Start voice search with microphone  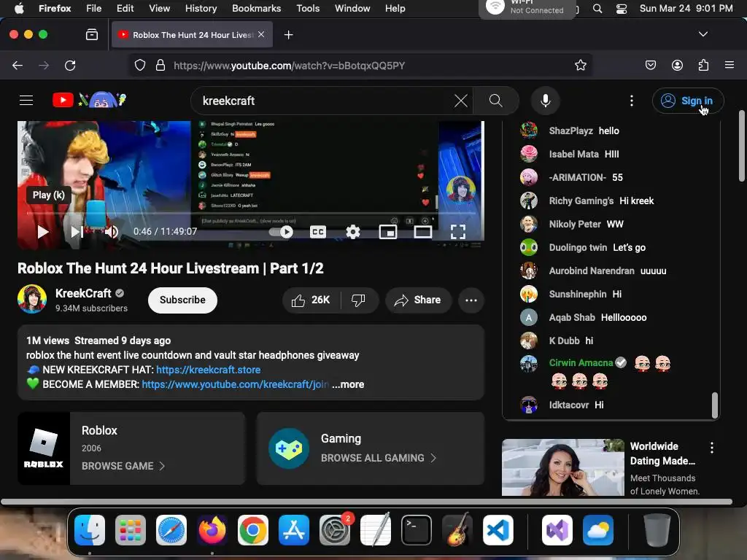coord(546,101)
